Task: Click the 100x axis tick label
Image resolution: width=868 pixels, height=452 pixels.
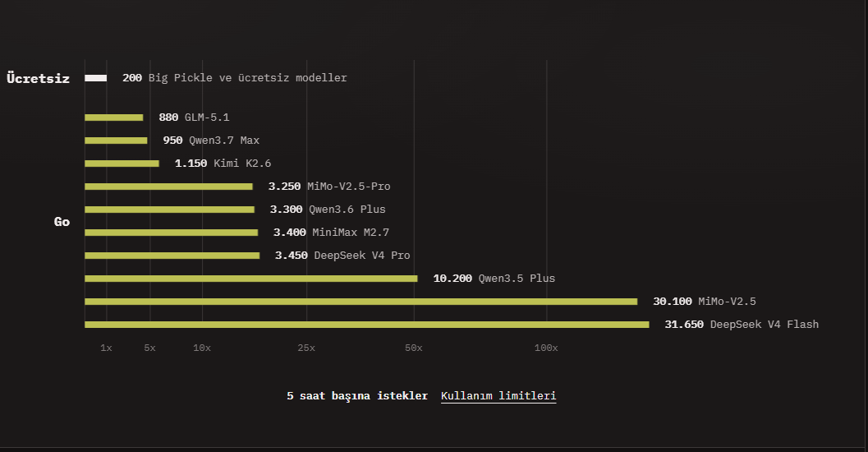Action: point(546,348)
